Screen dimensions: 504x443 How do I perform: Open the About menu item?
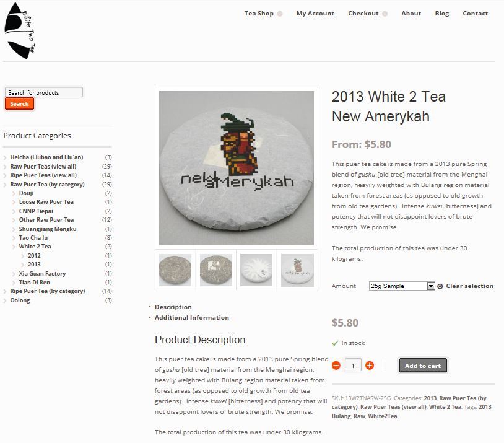411,14
